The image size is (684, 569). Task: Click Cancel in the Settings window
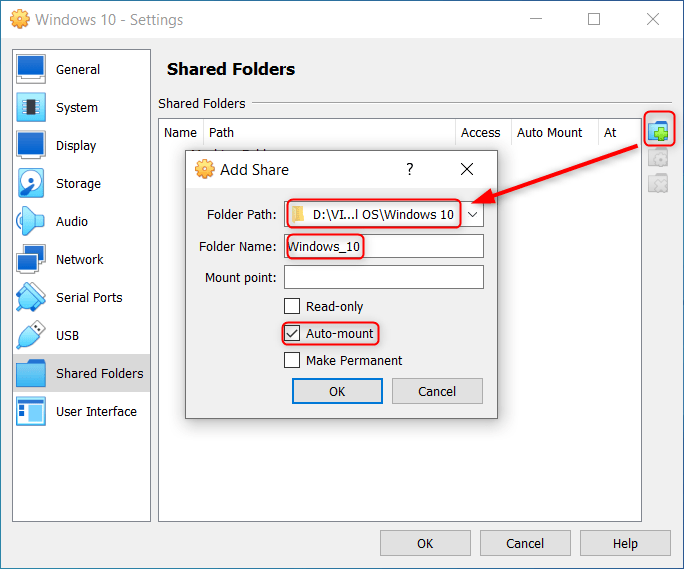(x=525, y=543)
